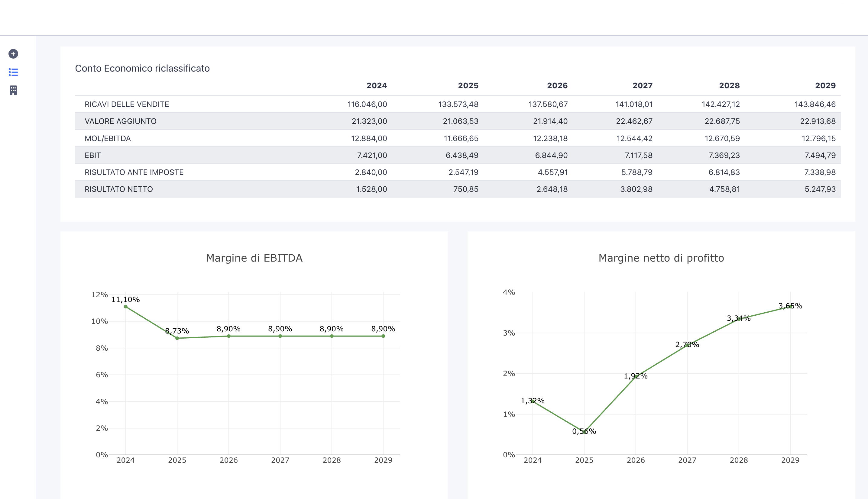The height and width of the screenshot is (499, 868).
Task: Click the 2024 column header in table
Action: click(x=376, y=86)
